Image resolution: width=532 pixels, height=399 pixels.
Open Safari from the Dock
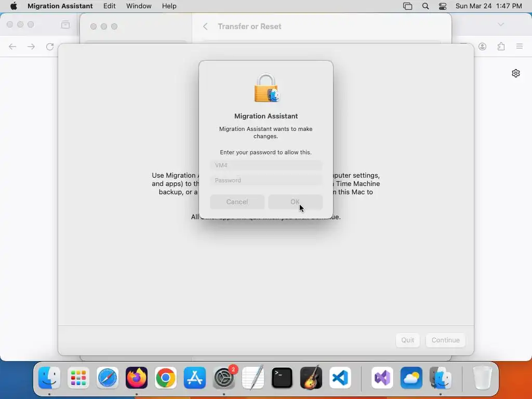[108, 378]
